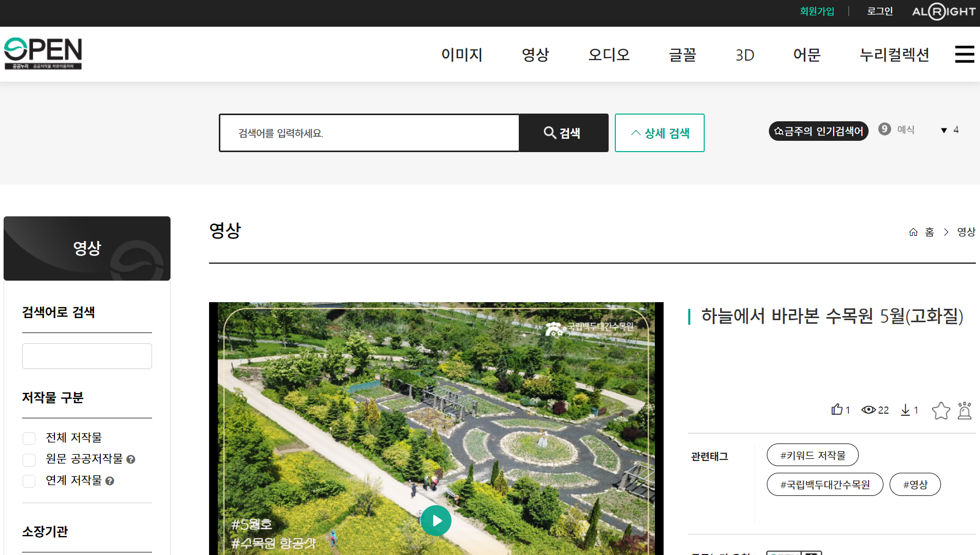Image resolution: width=980 pixels, height=555 pixels.
Task: Open the 이미지 menu
Action: tap(462, 54)
